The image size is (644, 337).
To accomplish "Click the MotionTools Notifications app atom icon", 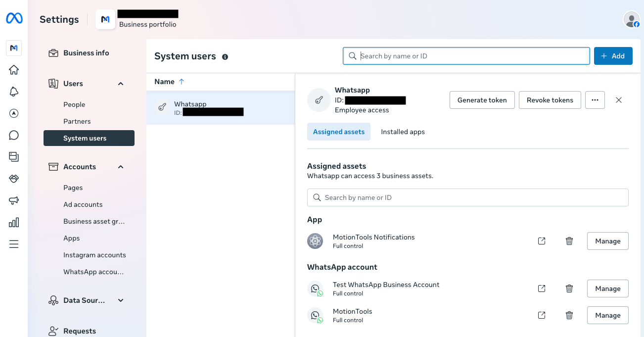I will coord(315,241).
